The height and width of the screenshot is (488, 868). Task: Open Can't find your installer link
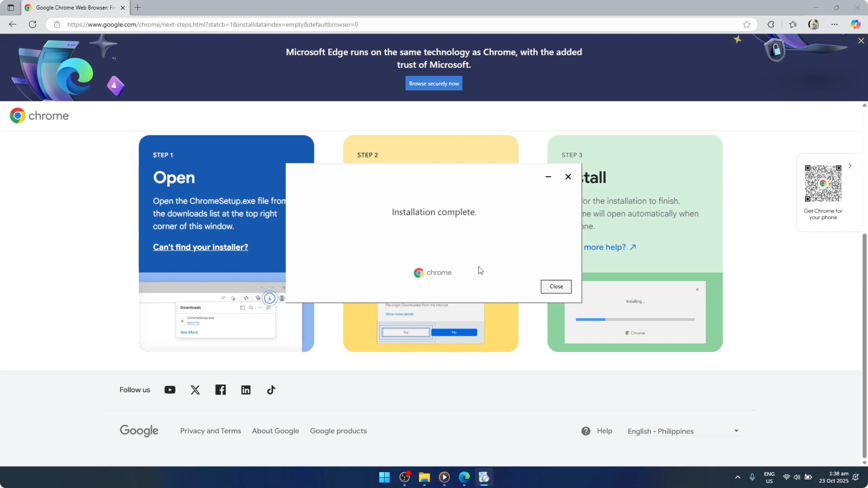(x=200, y=247)
